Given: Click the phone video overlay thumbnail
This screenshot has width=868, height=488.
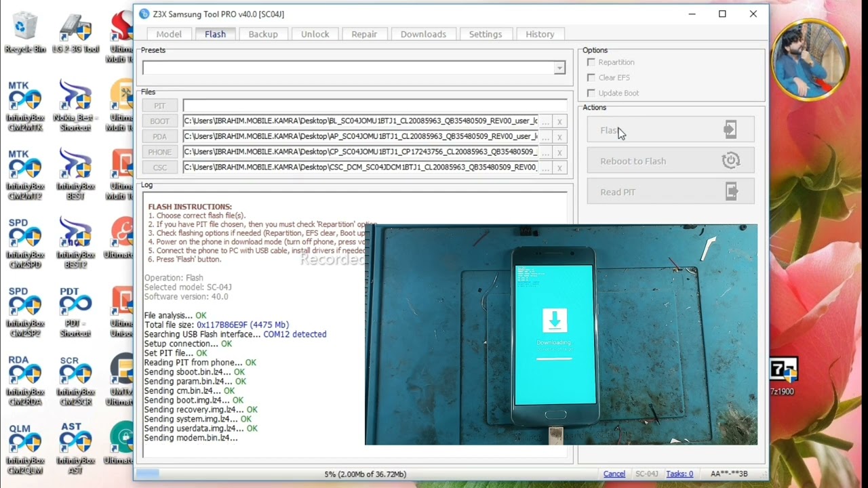Looking at the screenshot, I should click(561, 335).
